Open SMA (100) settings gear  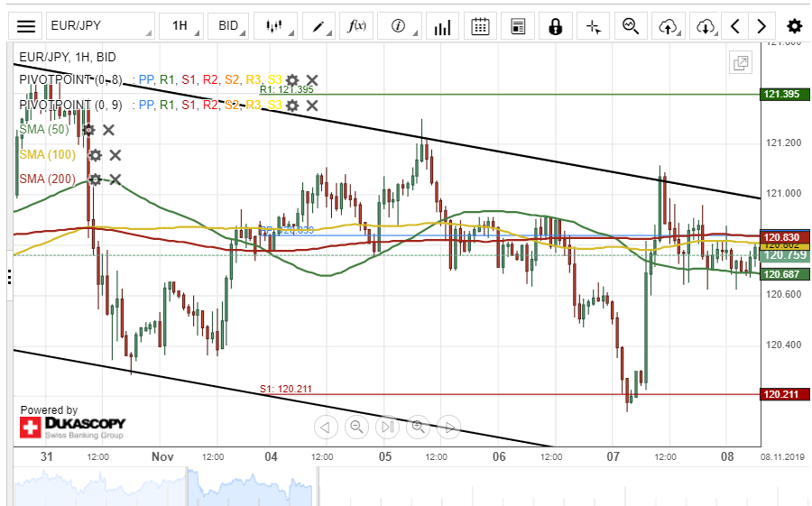click(x=96, y=155)
